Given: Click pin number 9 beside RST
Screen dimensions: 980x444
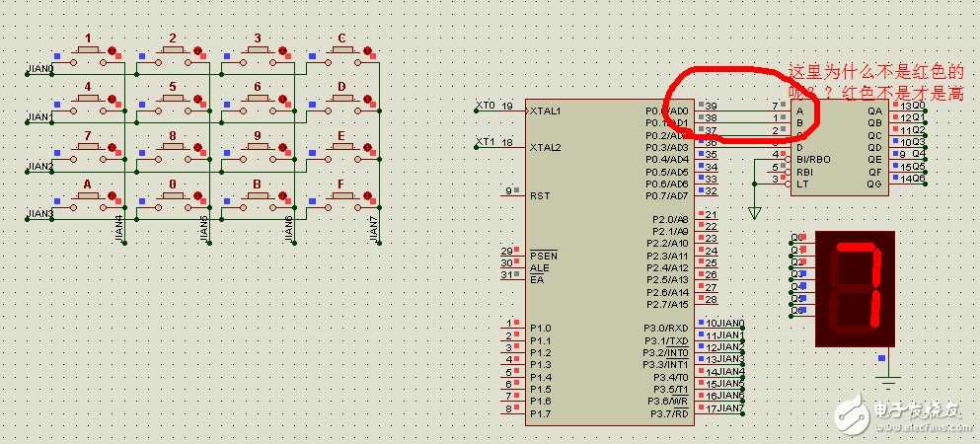Looking at the screenshot, I should 508,189.
